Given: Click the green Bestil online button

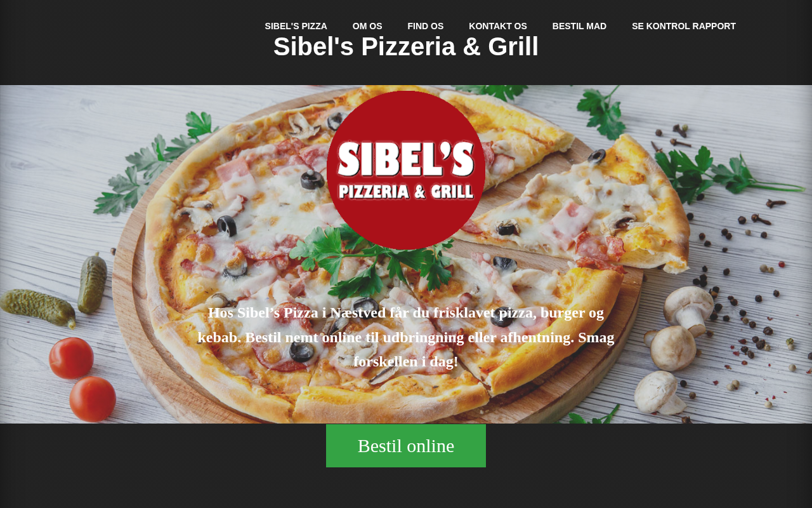Looking at the screenshot, I should (406, 446).
